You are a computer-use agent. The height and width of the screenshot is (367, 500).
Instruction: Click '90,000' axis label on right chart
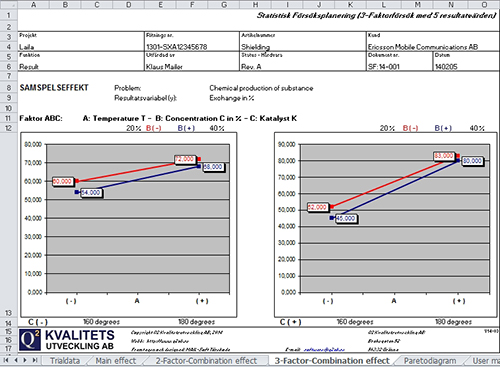287,145
